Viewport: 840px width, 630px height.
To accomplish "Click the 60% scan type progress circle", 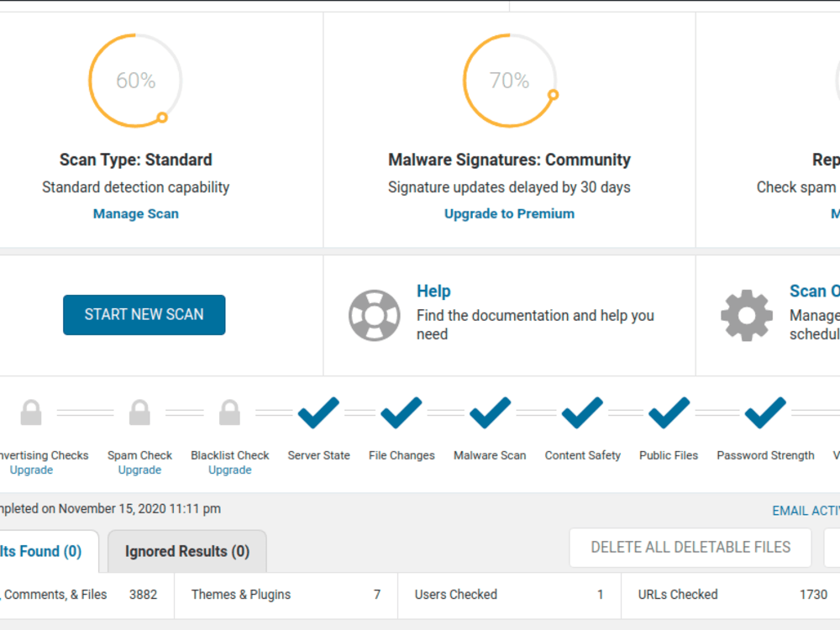I will (135, 81).
